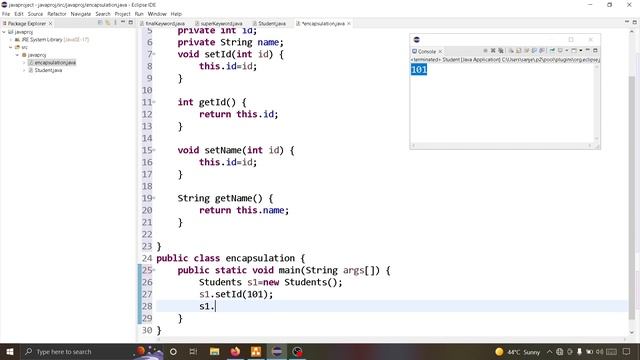
Task: Expand the encapsulation.java tree node
Action: click(x=24, y=62)
